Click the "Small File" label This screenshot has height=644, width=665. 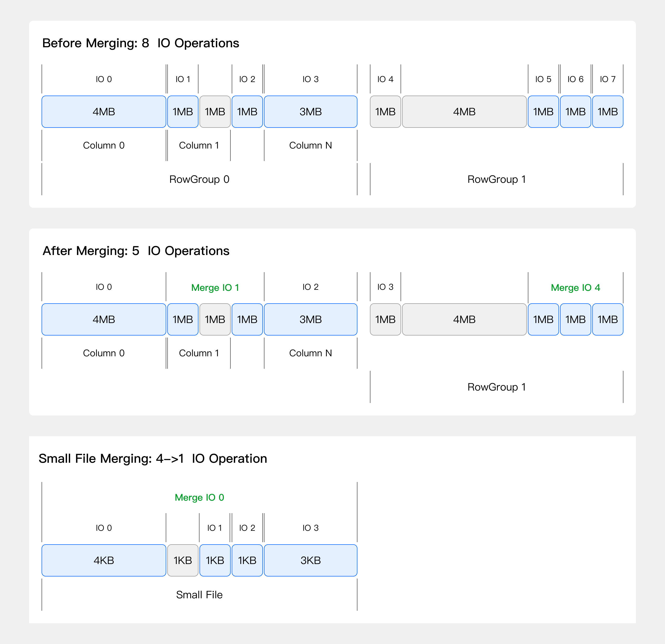(199, 595)
